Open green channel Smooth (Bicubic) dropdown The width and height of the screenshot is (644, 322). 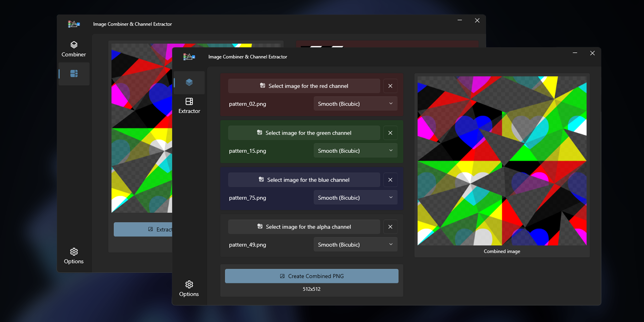pyautogui.click(x=355, y=150)
